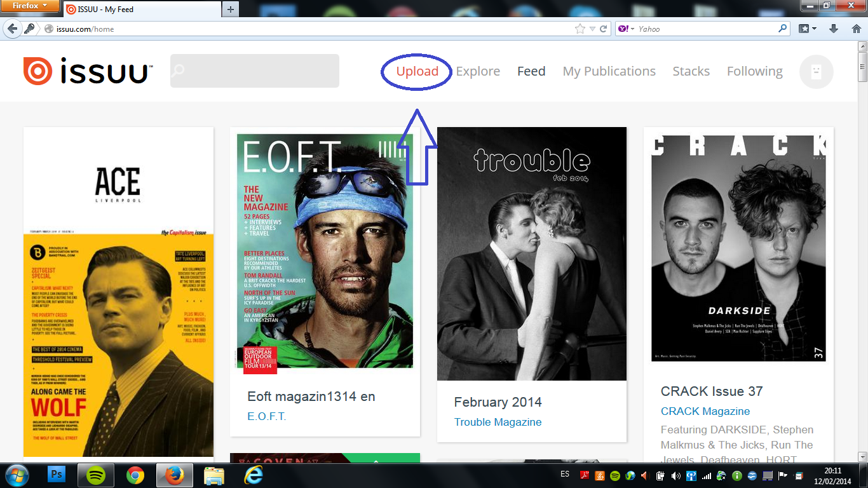868x488 pixels.
Task: Click the browser Back button
Action: coord(12,29)
